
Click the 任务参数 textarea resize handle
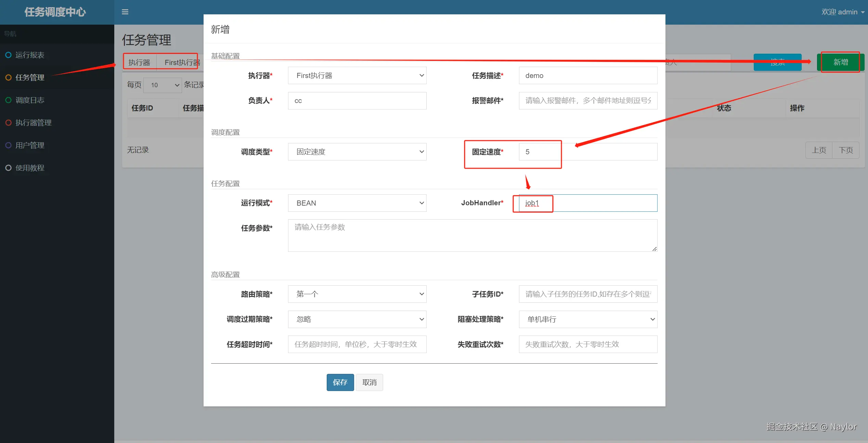click(x=654, y=249)
